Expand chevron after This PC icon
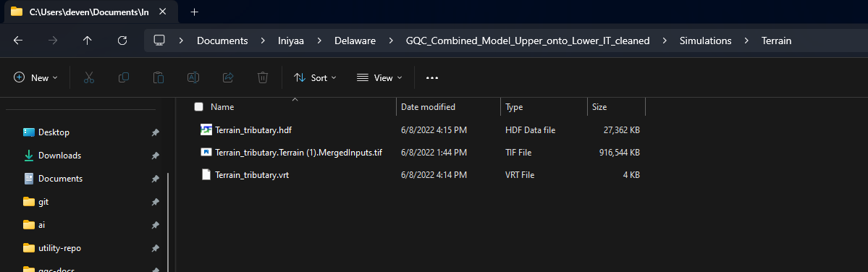The height and width of the screenshot is (272, 868). (181, 41)
